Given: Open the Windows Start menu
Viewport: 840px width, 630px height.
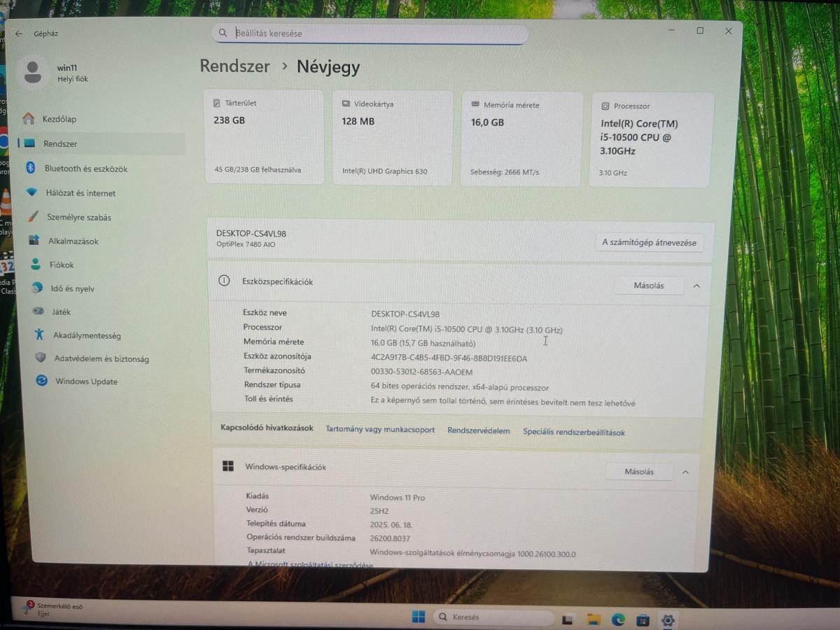Looking at the screenshot, I should click(x=418, y=617).
